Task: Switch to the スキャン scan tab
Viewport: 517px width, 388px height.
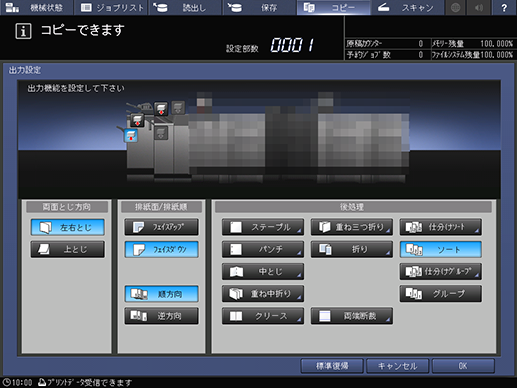Action: [408, 7]
